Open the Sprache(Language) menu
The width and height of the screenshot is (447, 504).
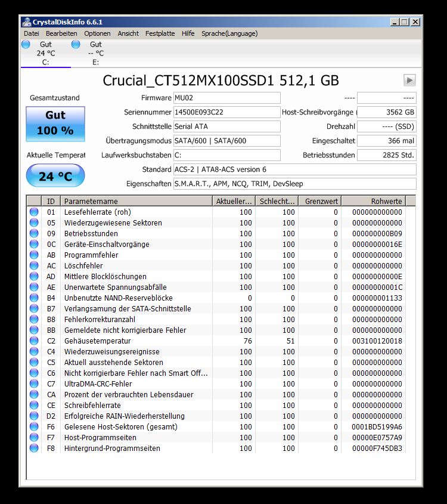point(229,33)
